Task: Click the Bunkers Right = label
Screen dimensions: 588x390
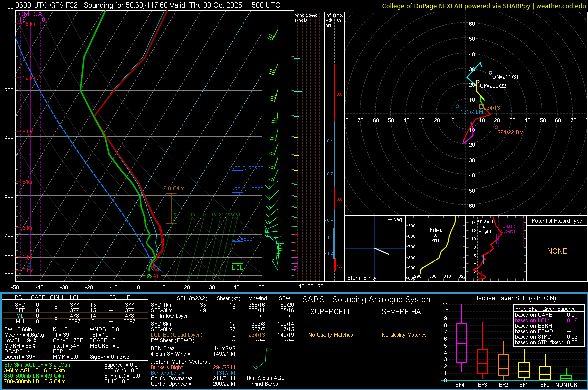Action: coord(169,367)
